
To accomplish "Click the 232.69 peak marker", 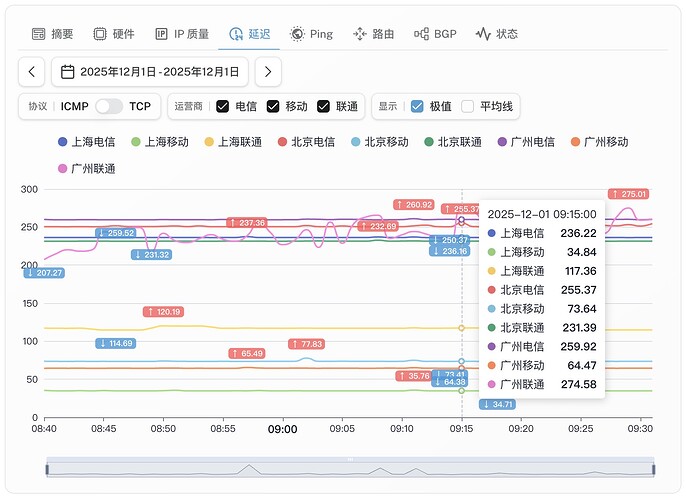I will [378, 226].
